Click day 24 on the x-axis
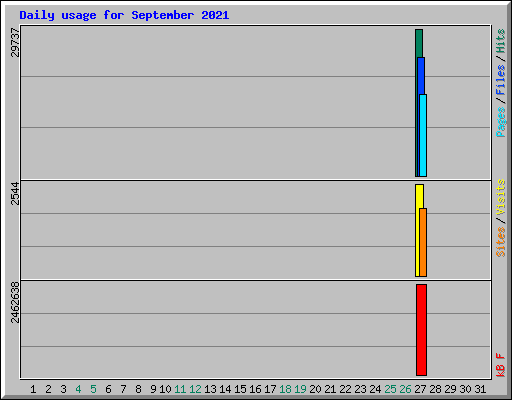Image resolution: width=512 pixels, height=400 pixels. coord(375,389)
